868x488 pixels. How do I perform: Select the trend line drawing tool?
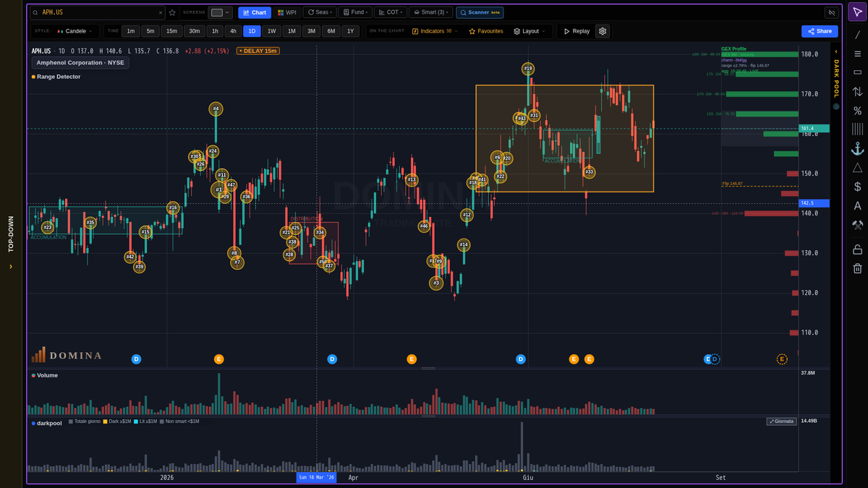(x=857, y=35)
